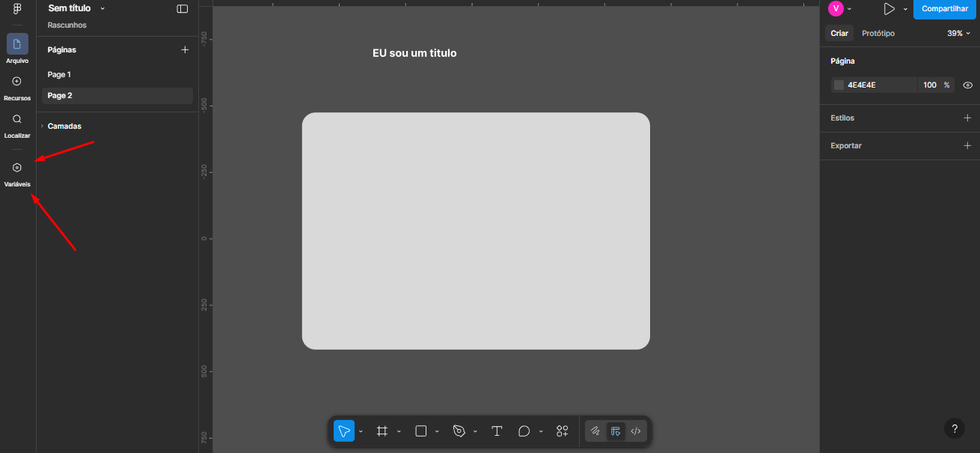
Task: Switch to Draw mode
Action: tap(595, 431)
